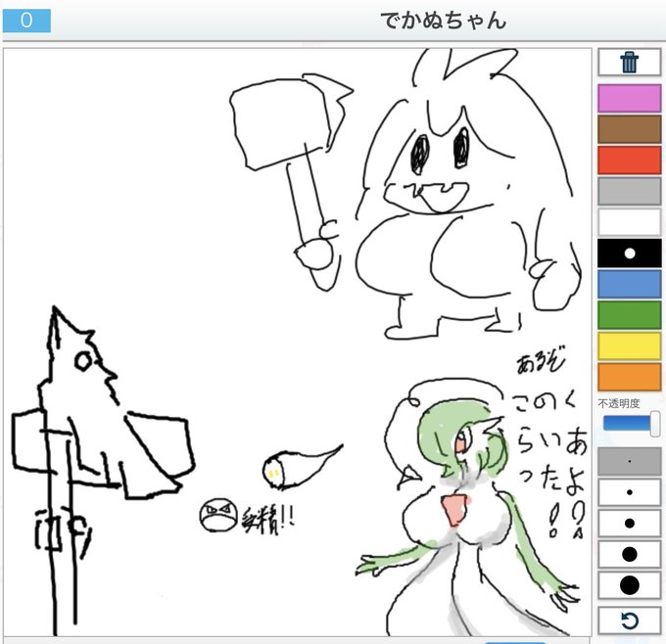The height and width of the screenshot is (644, 666).
Task: Select the brown color swatch
Action: pyautogui.click(x=629, y=129)
